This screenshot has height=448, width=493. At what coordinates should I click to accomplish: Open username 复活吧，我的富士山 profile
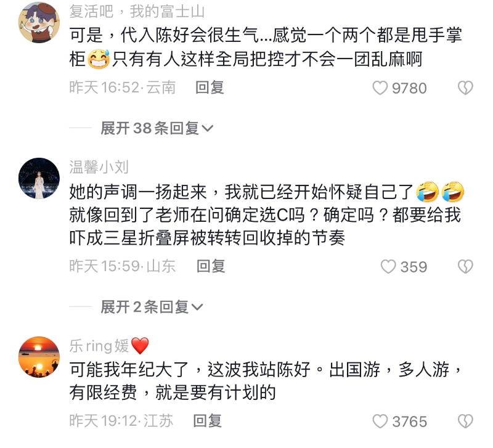(137, 11)
